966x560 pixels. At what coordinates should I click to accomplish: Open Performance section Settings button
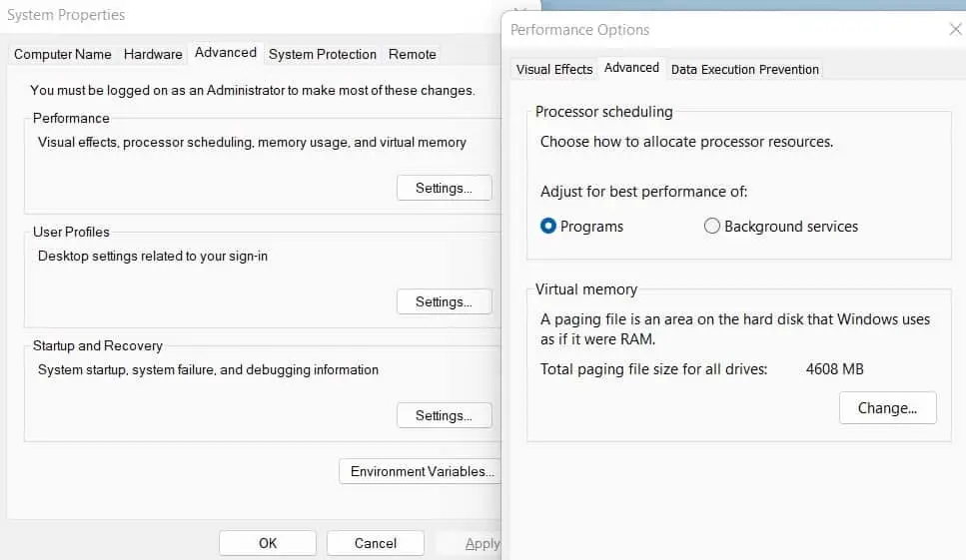[444, 188]
